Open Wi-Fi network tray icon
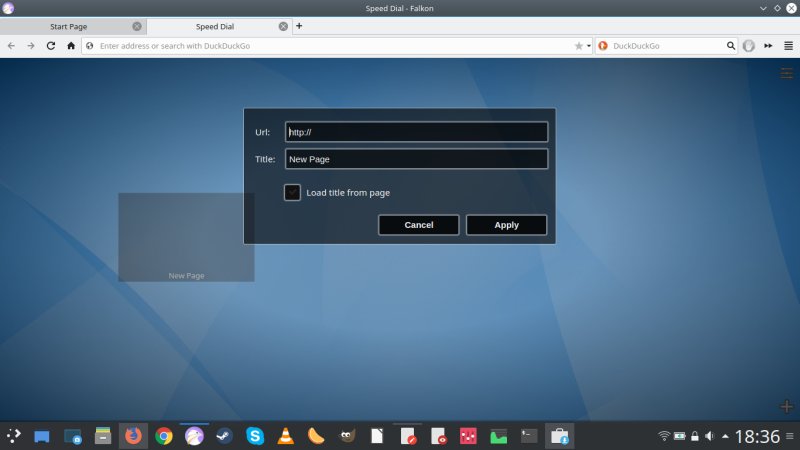The image size is (800, 450). click(x=664, y=436)
